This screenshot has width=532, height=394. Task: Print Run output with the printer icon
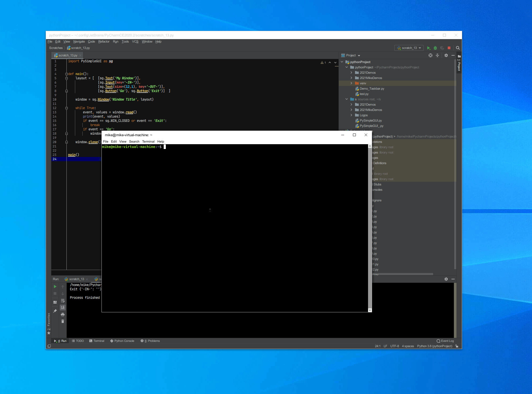pyautogui.click(x=63, y=314)
